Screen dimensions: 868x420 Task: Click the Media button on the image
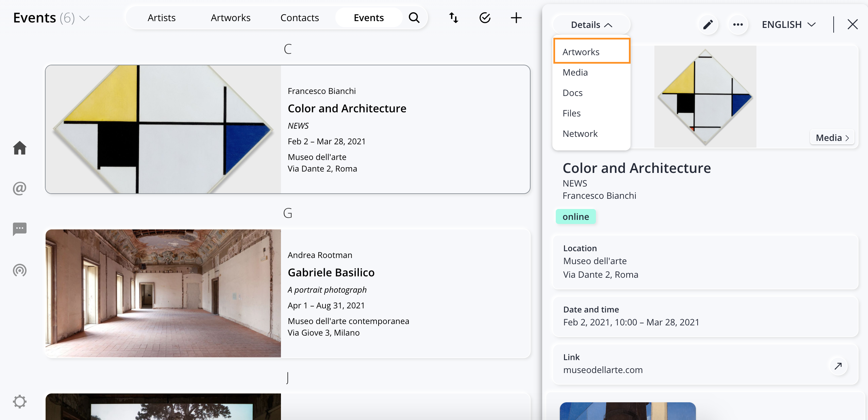click(832, 138)
